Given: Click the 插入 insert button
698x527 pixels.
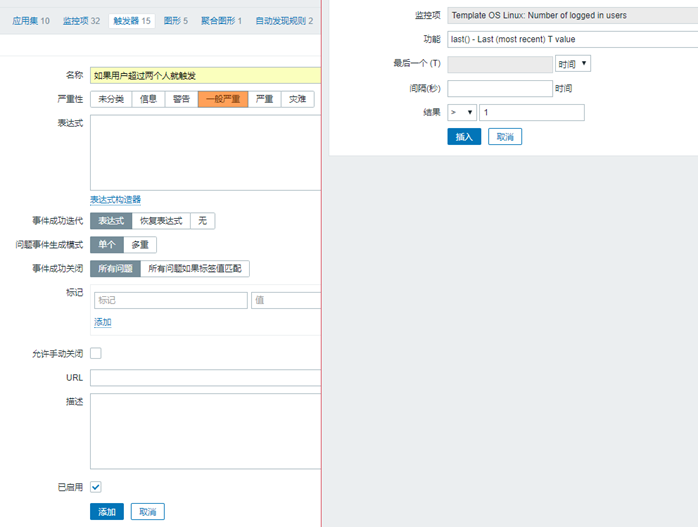Looking at the screenshot, I should pyautogui.click(x=464, y=137).
